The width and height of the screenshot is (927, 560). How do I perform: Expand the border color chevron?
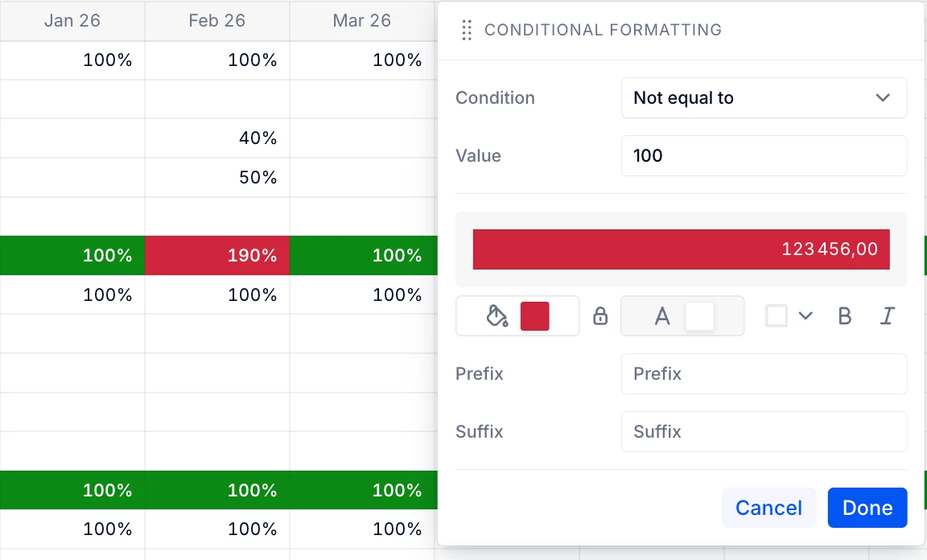[805, 316]
